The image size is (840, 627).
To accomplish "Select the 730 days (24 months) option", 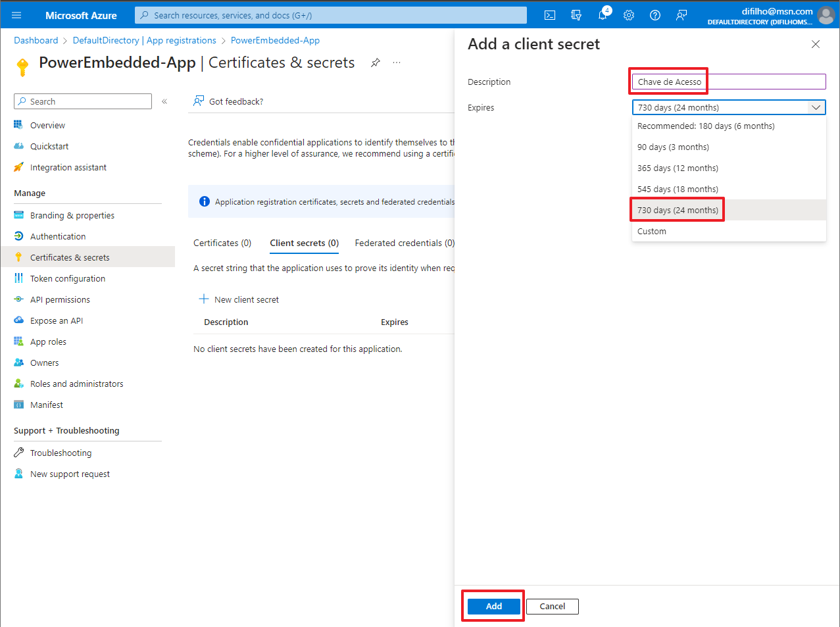I will click(x=678, y=211).
